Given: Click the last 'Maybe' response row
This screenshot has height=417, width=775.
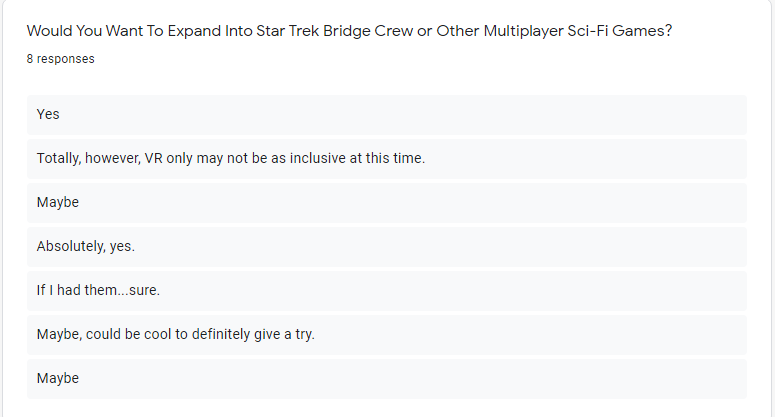Looking at the screenshot, I should [387, 378].
